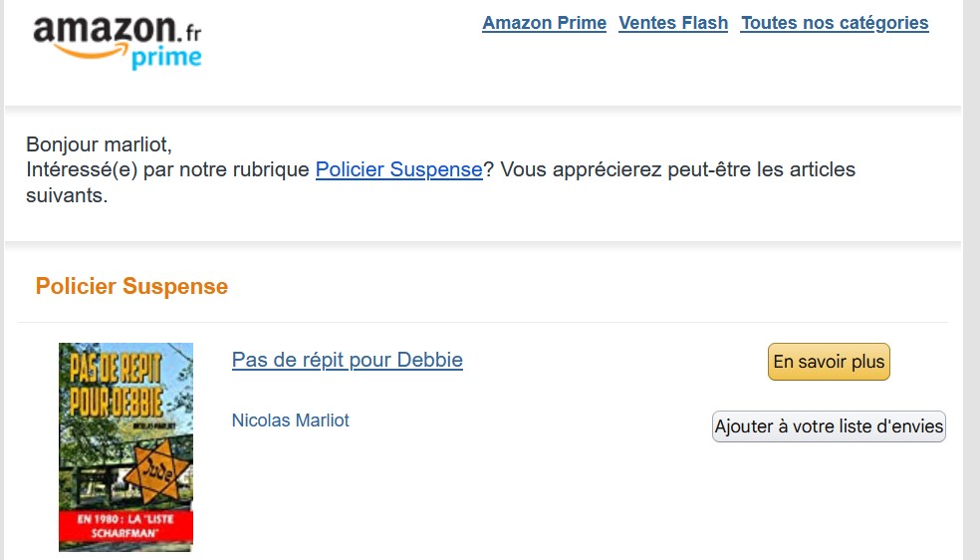Screen dimensions: 980x560
Task: Follow the Policier Suspense link in the intro
Action: click(398, 169)
